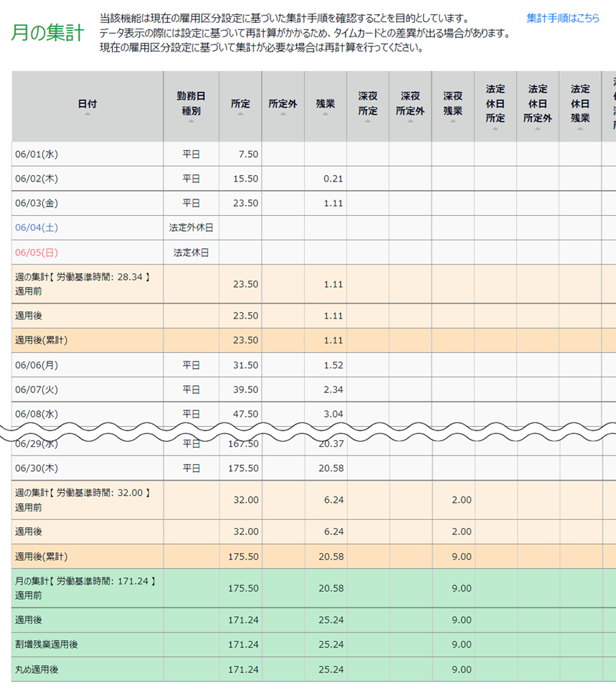
Task: Click sort arrow under 残業 header
Action: click(325, 114)
